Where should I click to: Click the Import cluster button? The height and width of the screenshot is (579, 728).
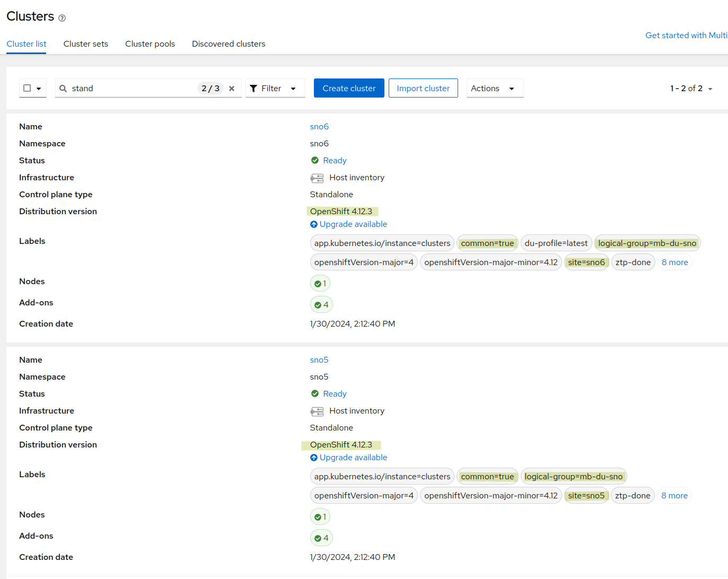(x=423, y=89)
